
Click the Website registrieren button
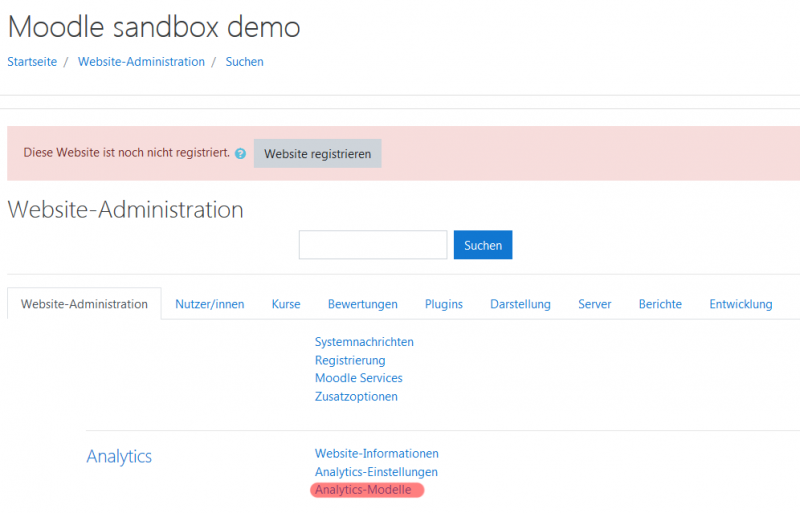tap(317, 154)
